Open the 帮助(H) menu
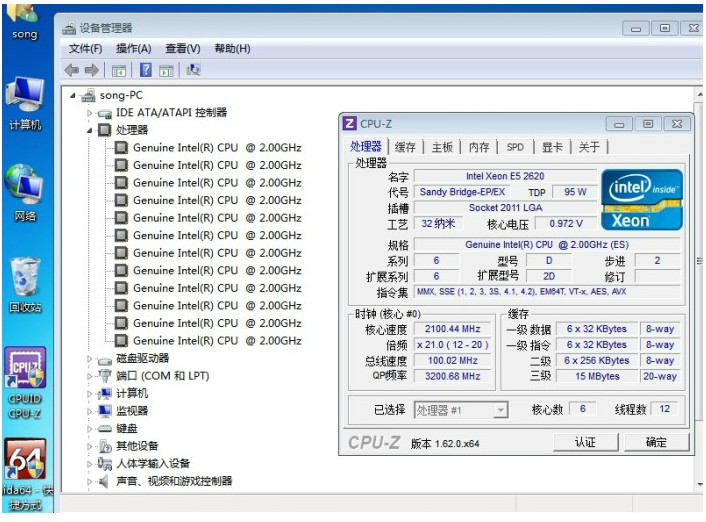Viewport: 706px width, 522px height. [232, 49]
